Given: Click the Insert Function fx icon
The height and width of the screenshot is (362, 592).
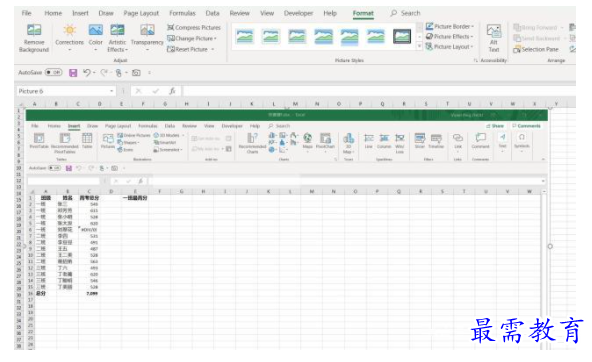Looking at the screenshot, I should [x=172, y=91].
